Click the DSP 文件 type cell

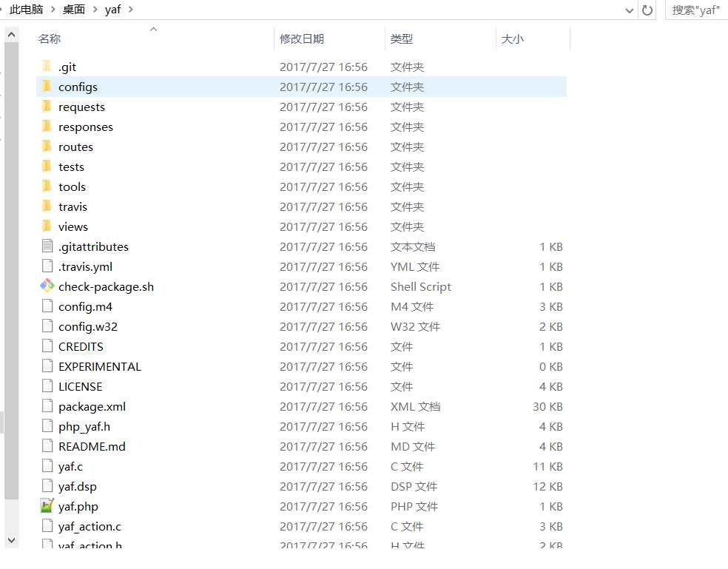[414, 486]
